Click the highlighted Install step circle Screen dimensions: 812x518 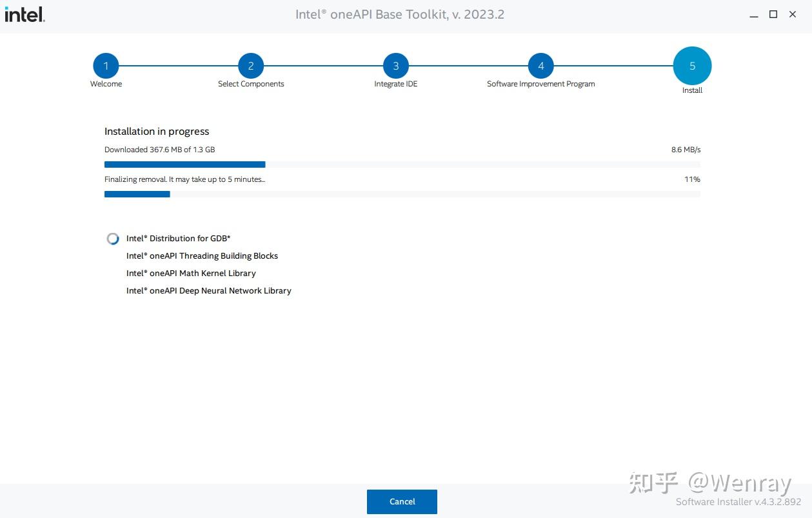tap(691, 65)
